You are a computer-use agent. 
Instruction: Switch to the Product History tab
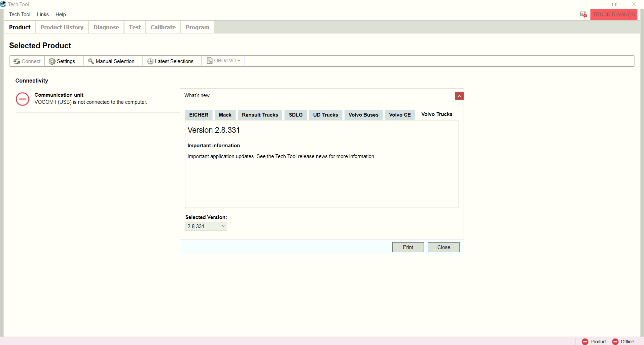tap(62, 27)
